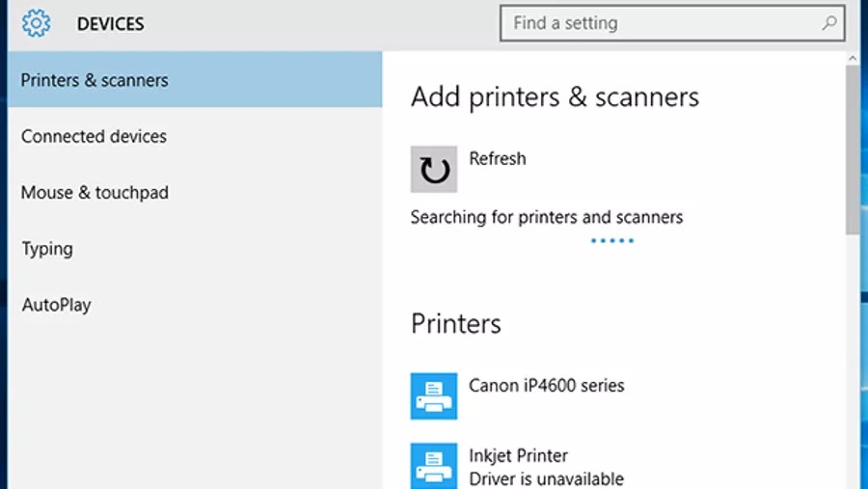Click the Refresh label
The image size is (868, 489).
497,159
